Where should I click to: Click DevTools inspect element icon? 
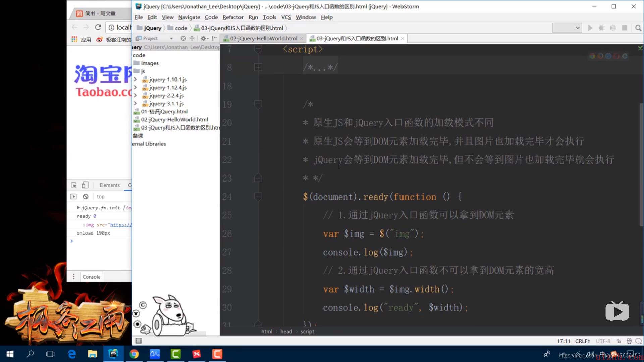coord(74,185)
